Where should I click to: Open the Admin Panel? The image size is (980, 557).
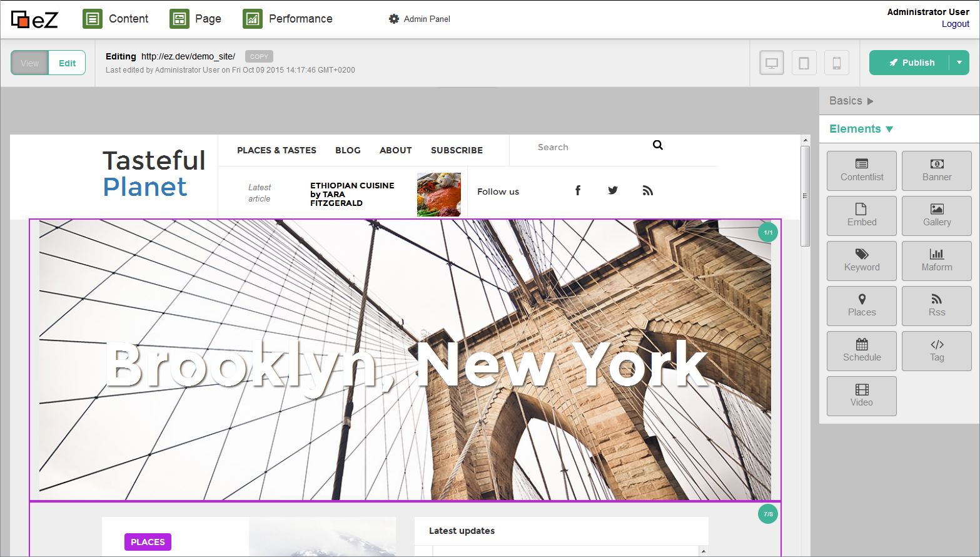tap(419, 19)
